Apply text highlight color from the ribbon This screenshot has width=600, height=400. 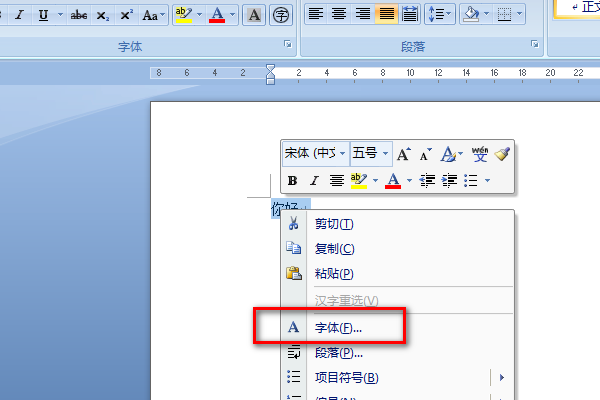tap(184, 15)
